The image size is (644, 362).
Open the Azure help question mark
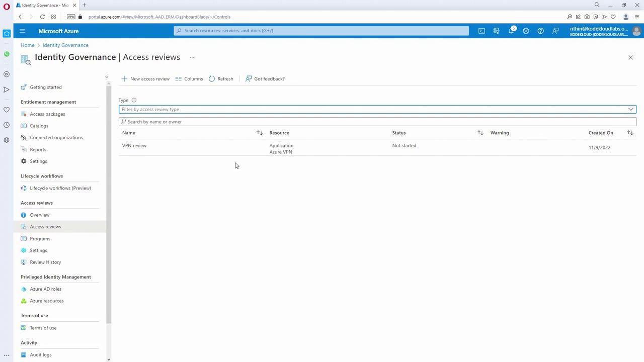coord(540,31)
